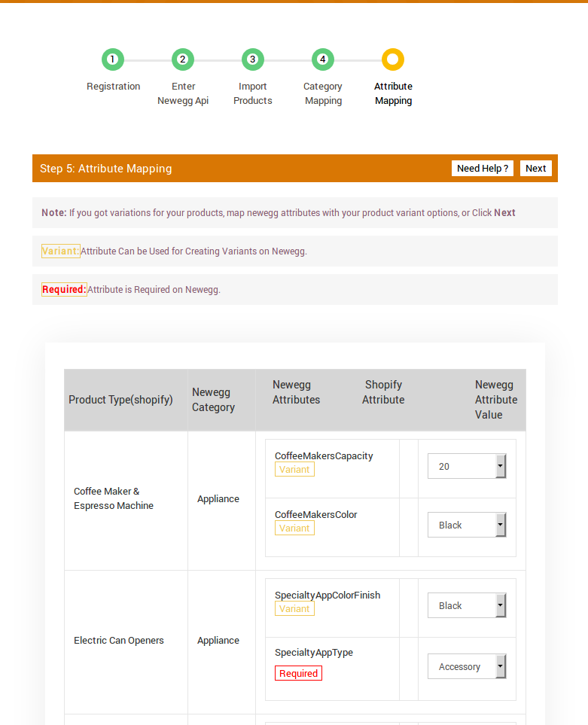Viewport: 588px width, 725px height.
Task: Click the Variant tag under SpecialtyAppColorFinish
Action: click(294, 609)
